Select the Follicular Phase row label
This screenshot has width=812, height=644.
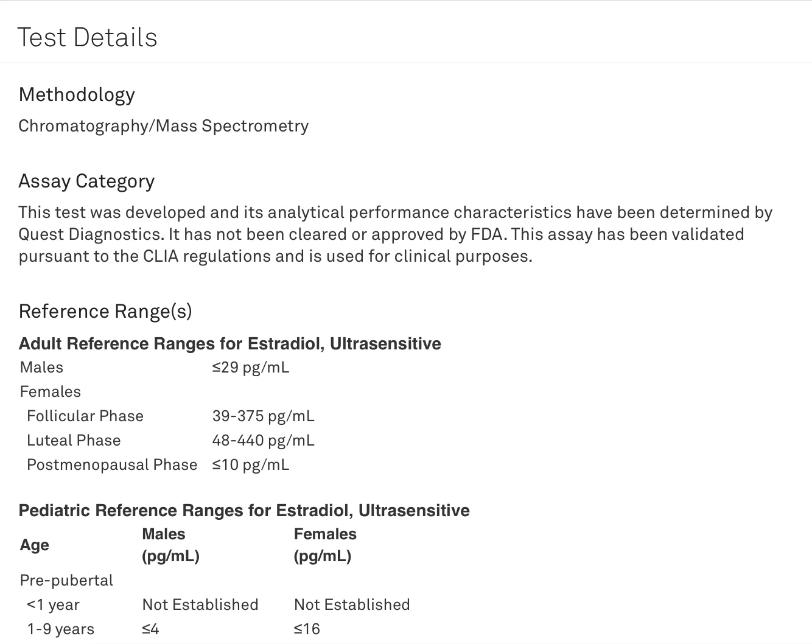pyautogui.click(x=85, y=416)
